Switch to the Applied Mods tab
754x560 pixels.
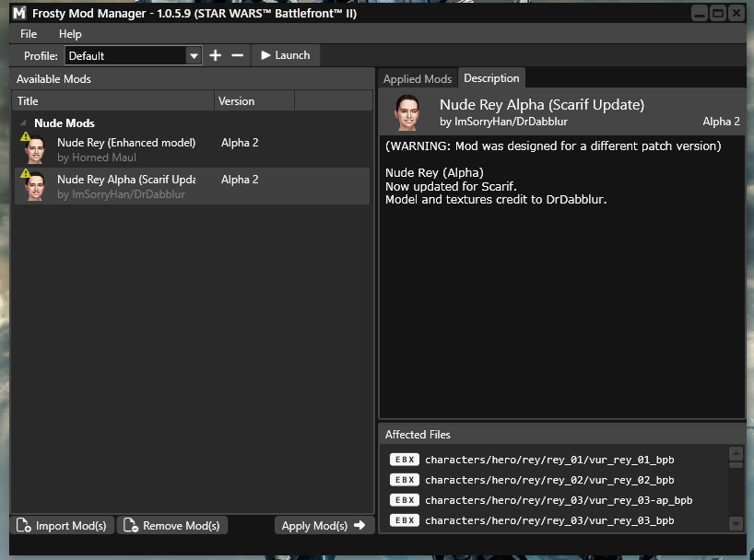click(418, 79)
